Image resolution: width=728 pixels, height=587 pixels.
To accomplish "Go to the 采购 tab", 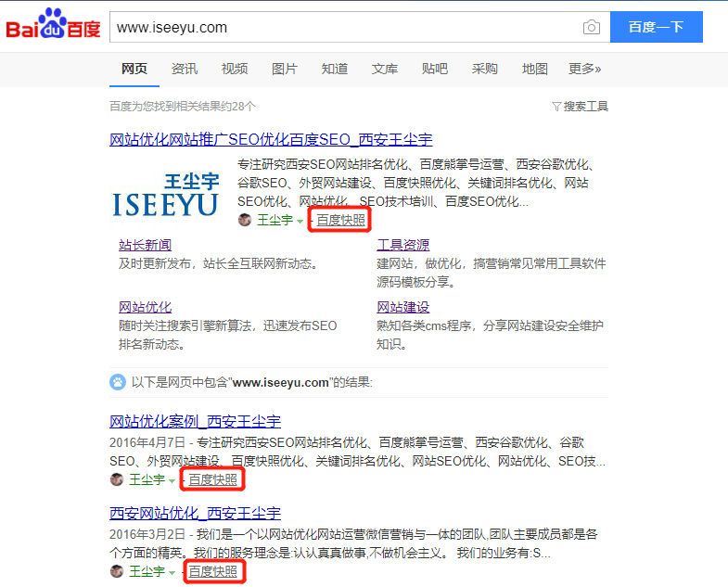I will pos(485,69).
